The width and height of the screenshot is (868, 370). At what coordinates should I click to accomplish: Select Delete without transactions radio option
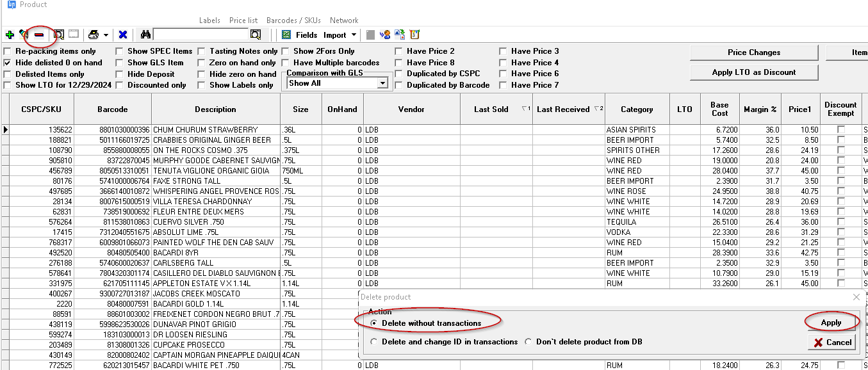click(375, 323)
